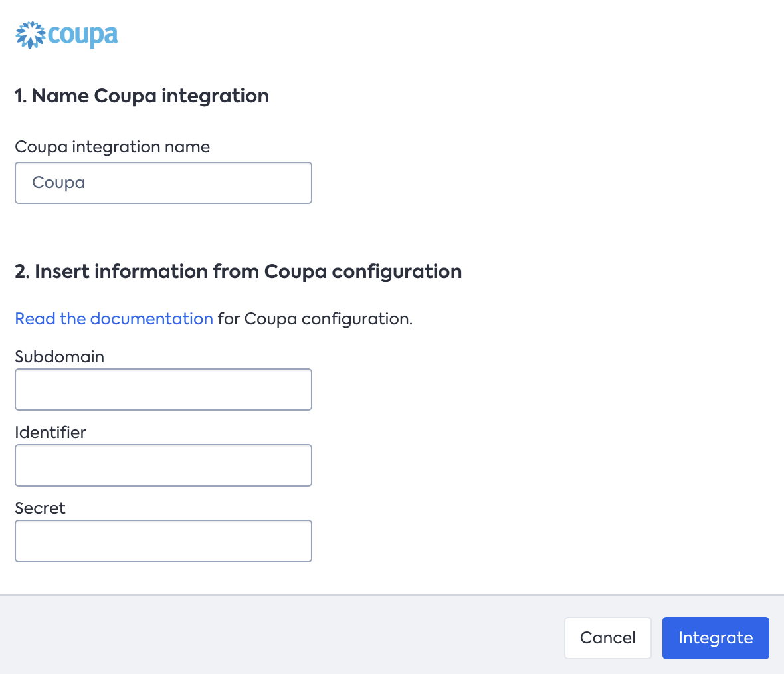The image size is (784, 674).
Task: Select the Identifier text field
Action: pos(163,465)
